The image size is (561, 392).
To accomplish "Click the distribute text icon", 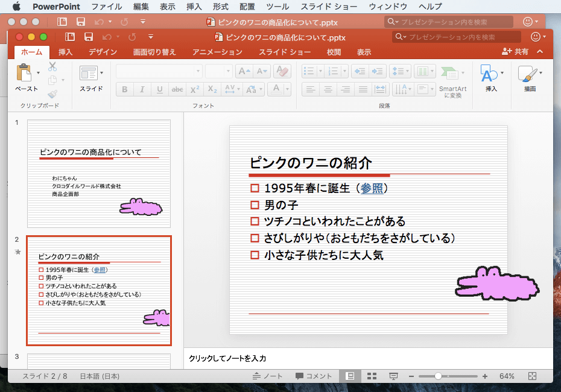I will click(380, 89).
